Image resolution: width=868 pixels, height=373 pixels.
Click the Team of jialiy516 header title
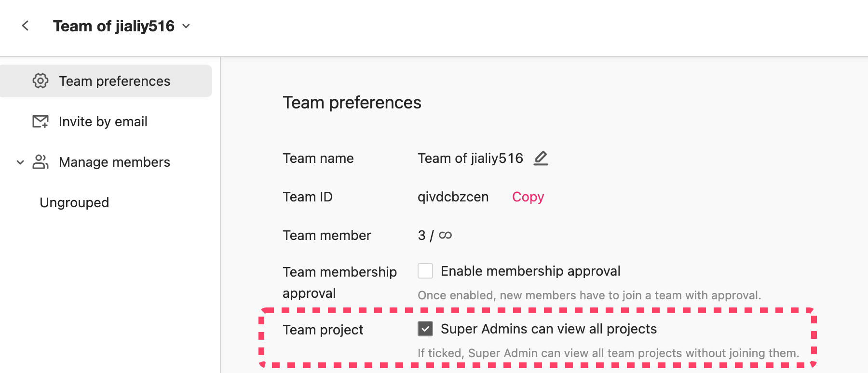pyautogui.click(x=114, y=26)
